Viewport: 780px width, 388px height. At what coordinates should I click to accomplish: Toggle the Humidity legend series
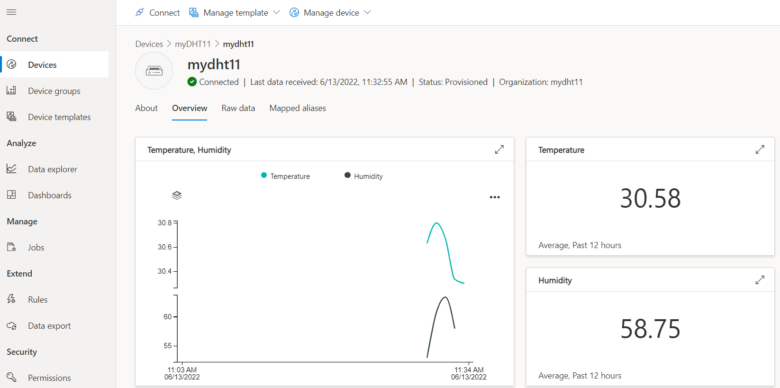[x=364, y=176]
